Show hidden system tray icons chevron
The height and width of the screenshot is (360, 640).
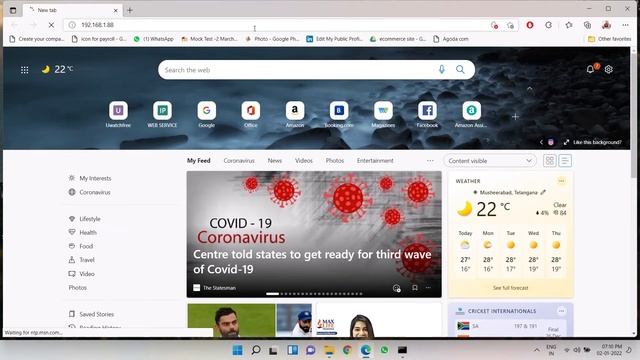click(536, 350)
